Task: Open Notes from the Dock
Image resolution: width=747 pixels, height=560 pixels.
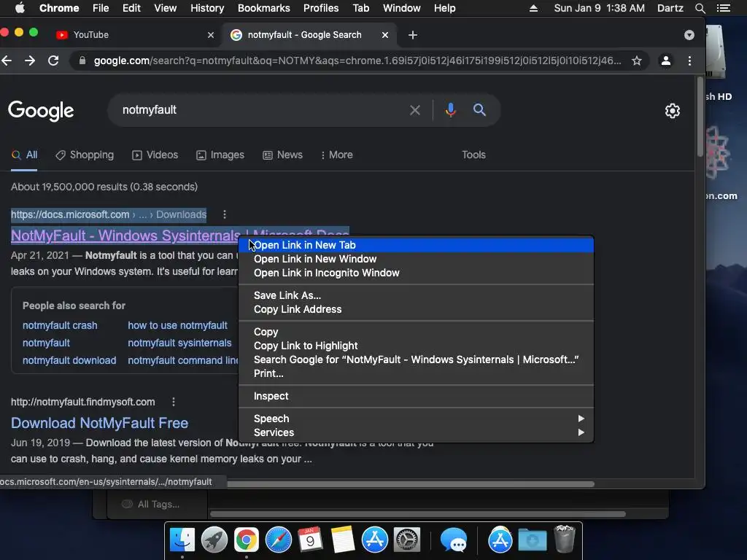Action: (342, 540)
